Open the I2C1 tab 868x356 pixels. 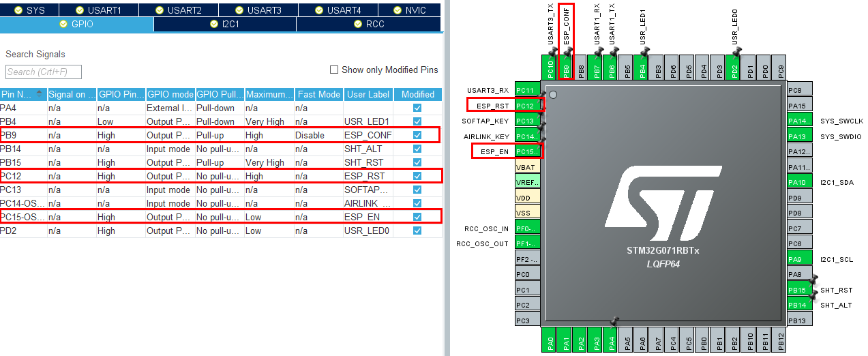(x=225, y=25)
